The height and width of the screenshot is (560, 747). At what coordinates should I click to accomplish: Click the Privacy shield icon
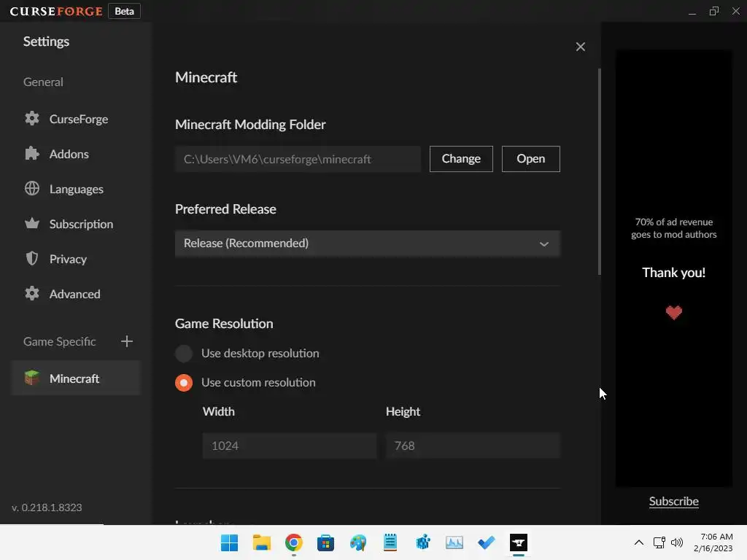tap(32, 259)
